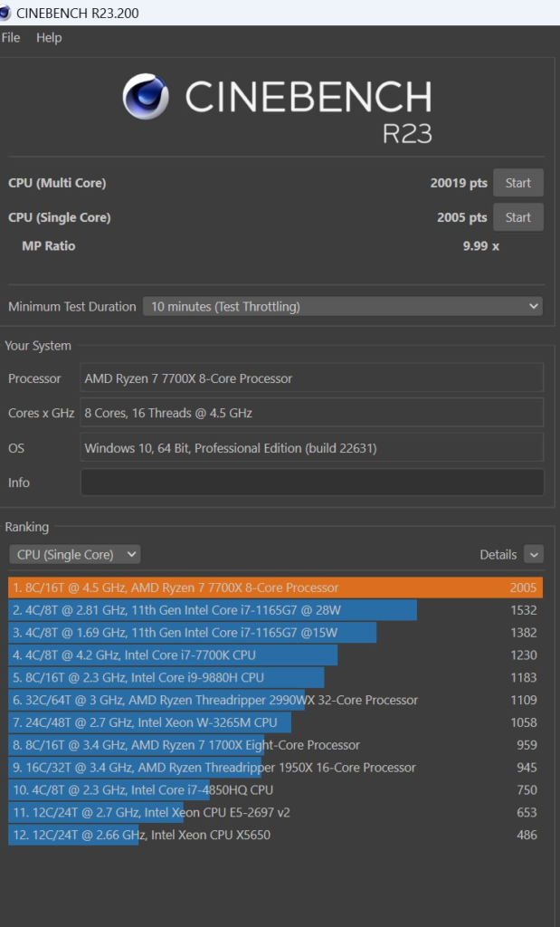The width and height of the screenshot is (560, 927).
Task: Start the CPU Single Core test
Action: (518, 217)
